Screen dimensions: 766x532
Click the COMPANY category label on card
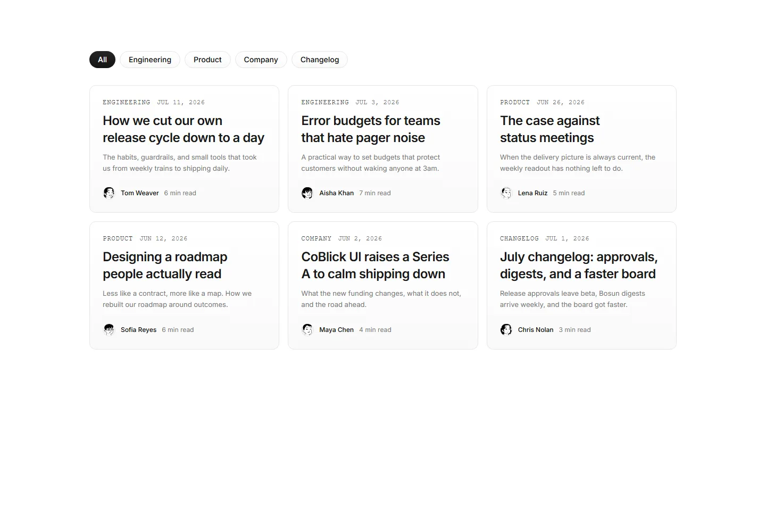(316, 238)
